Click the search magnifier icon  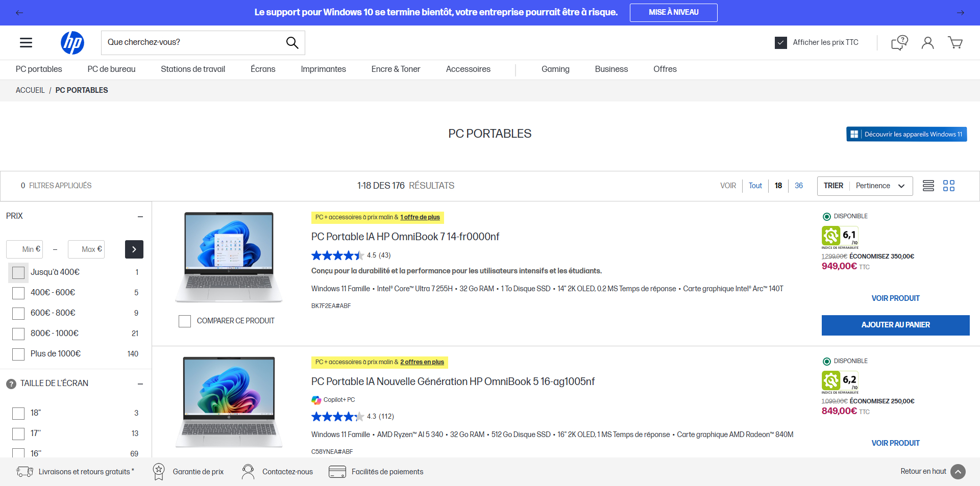coord(292,43)
